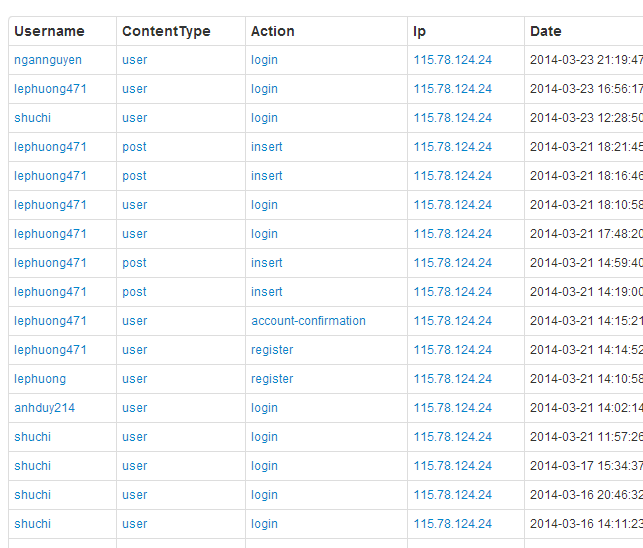Viewport: 643px width, 548px height.
Task: Click the Username column header
Action: 49,31
